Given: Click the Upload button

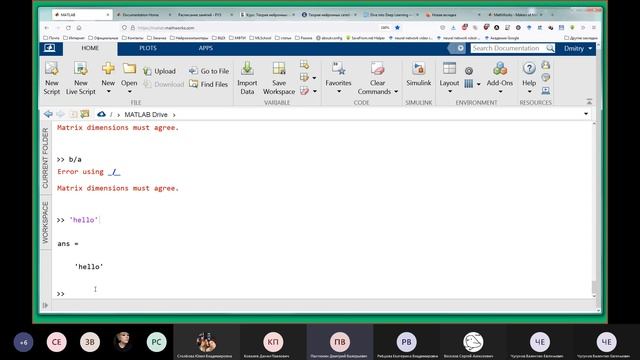Looking at the screenshot, I should coord(159,71).
